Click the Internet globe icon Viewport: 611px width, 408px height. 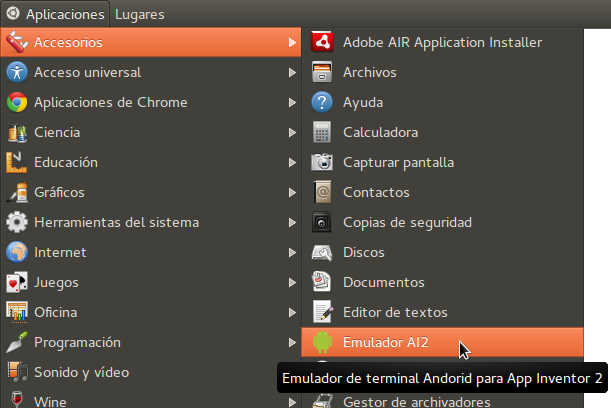pyautogui.click(x=17, y=252)
